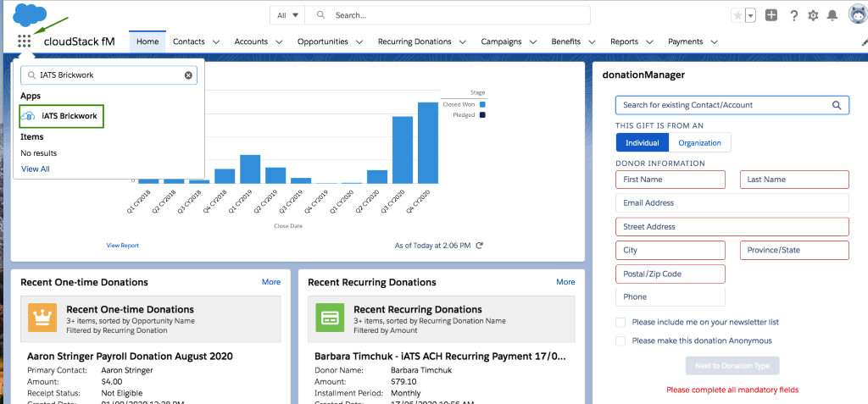The image size is (868, 404).
Task: Expand the Reports tab chevron
Action: coord(650,42)
